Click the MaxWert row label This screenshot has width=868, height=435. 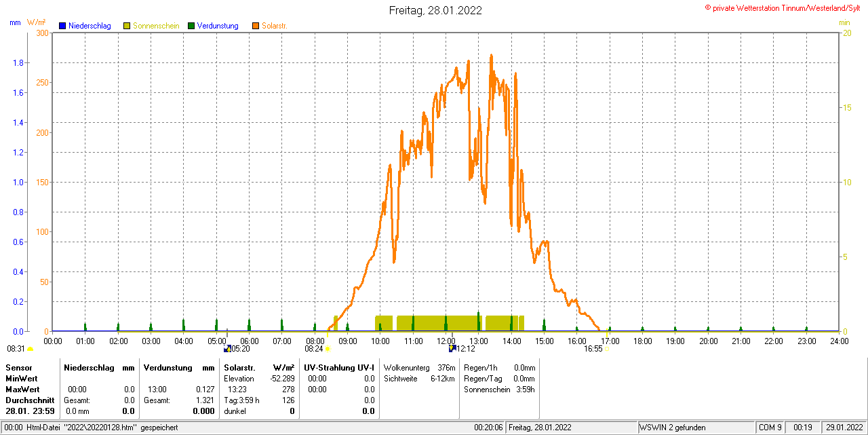point(22,390)
